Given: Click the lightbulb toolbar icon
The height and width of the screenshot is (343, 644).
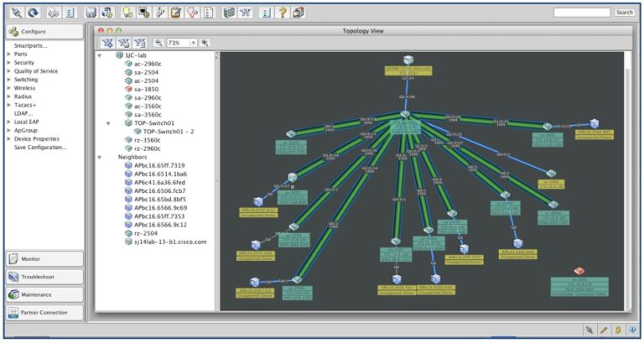Looking at the screenshot, I should [127, 13].
